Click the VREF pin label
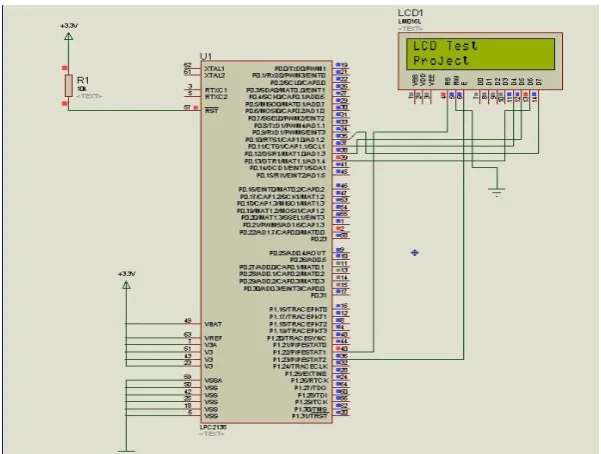The height and width of the screenshot is (454, 601). (213, 339)
